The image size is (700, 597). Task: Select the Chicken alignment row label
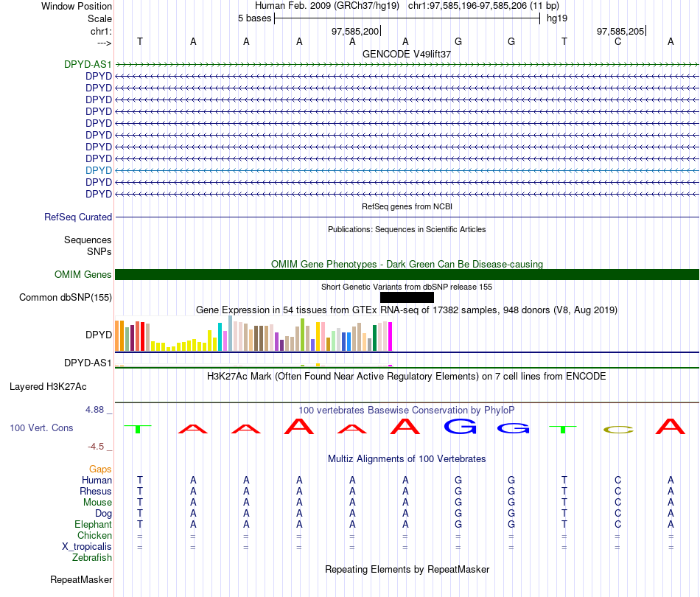(94, 535)
